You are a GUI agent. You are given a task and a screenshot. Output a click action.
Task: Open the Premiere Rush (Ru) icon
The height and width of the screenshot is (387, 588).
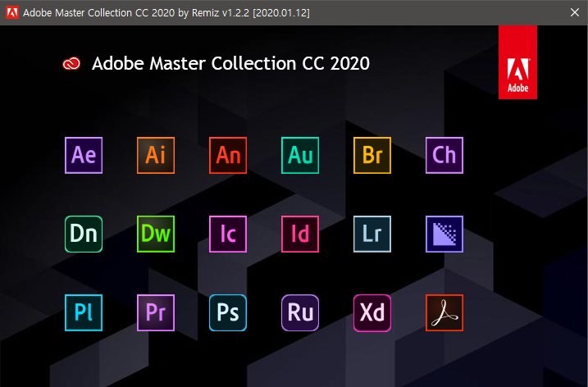click(x=300, y=312)
